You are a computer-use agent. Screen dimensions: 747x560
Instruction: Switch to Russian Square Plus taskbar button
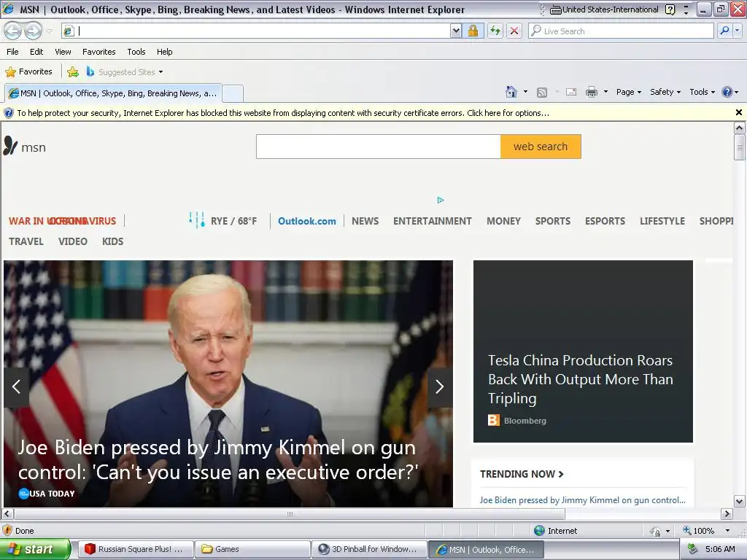point(136,549)
